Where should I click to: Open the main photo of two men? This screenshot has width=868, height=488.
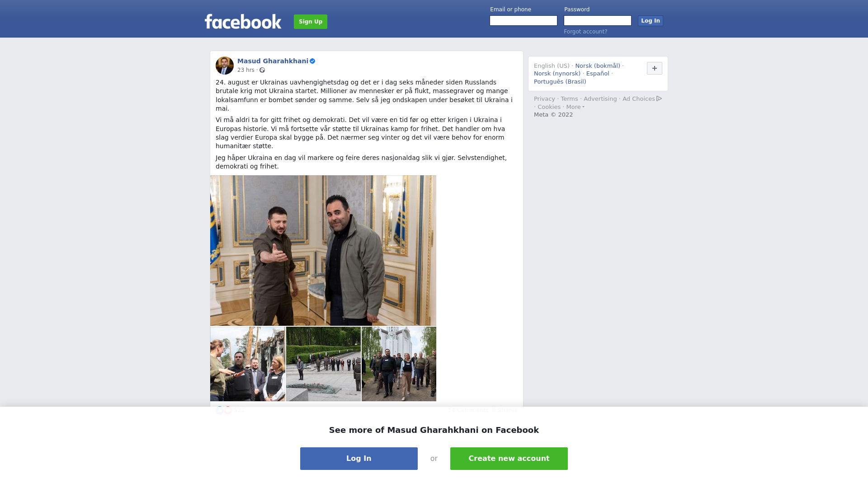coord(323,251)
